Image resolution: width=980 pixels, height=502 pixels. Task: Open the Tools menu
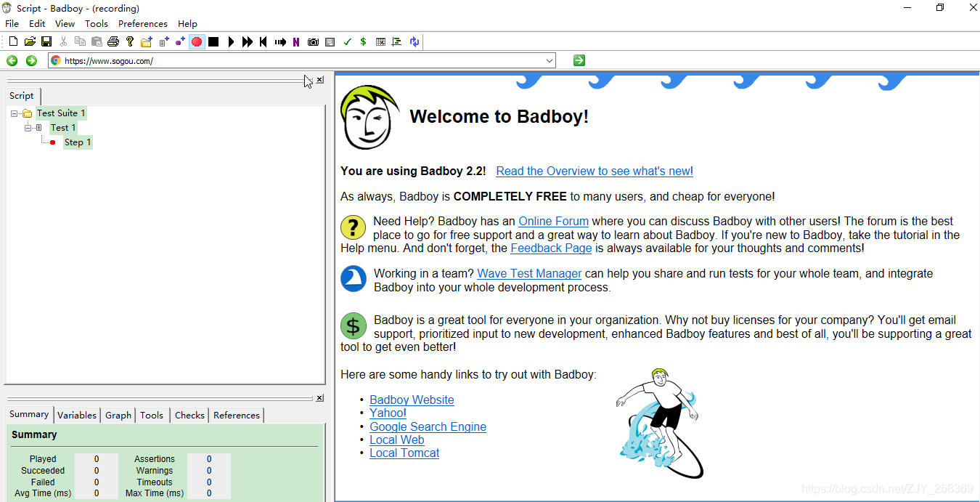[x=97, y=23]
